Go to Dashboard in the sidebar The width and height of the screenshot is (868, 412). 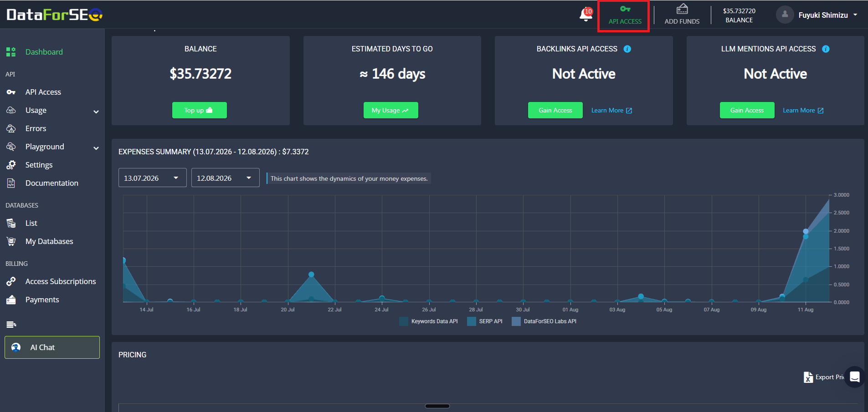(44, 52)
